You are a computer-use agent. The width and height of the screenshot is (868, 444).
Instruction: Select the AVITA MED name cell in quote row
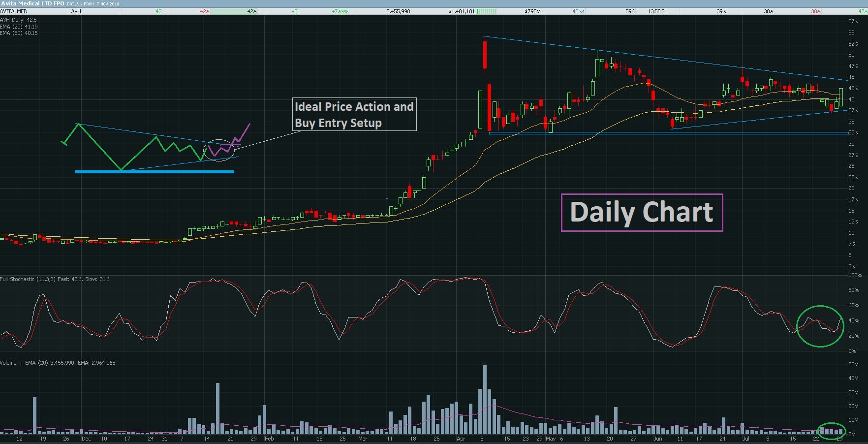point(14,11)
